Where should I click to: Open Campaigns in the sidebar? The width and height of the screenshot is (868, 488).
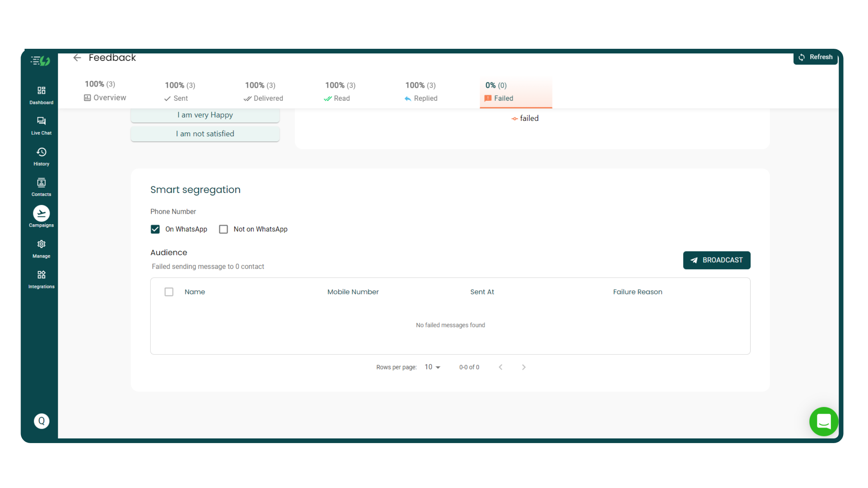41,217
